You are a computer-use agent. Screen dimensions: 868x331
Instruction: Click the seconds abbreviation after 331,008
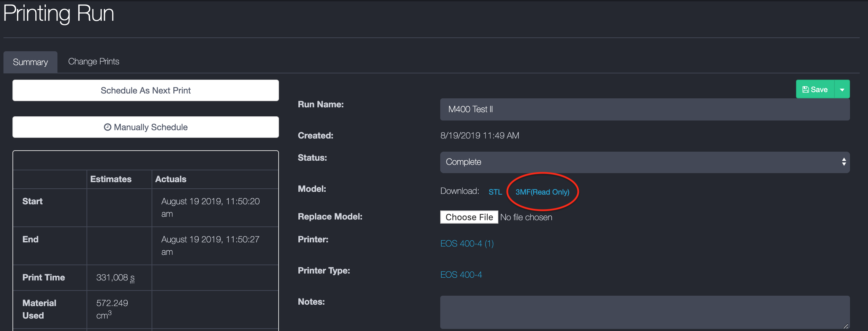[x=132, y=278]
